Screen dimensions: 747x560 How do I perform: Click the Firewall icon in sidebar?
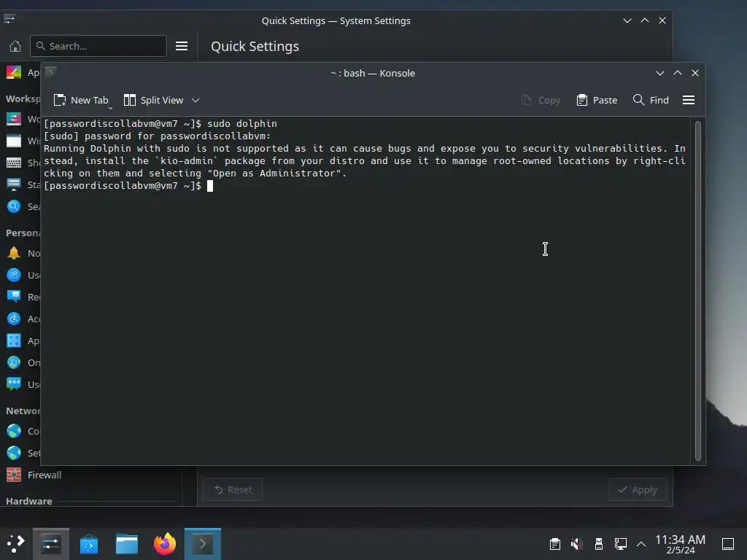pos(14,475)
